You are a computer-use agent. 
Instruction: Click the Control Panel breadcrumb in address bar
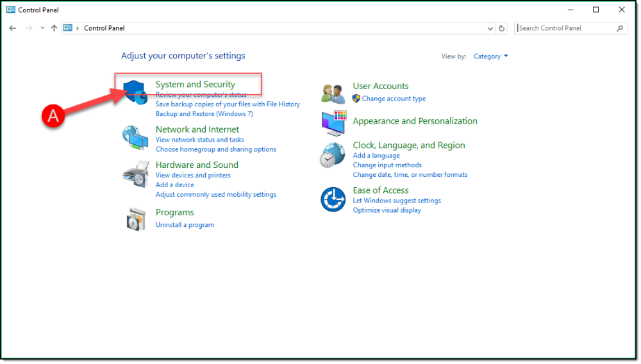[104, 28]
